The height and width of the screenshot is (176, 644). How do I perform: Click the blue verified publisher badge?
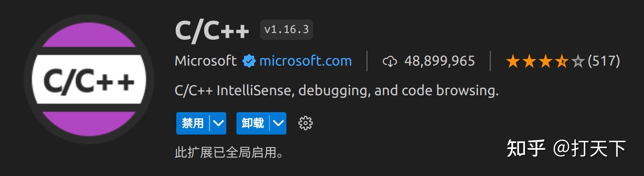[249, 61]
